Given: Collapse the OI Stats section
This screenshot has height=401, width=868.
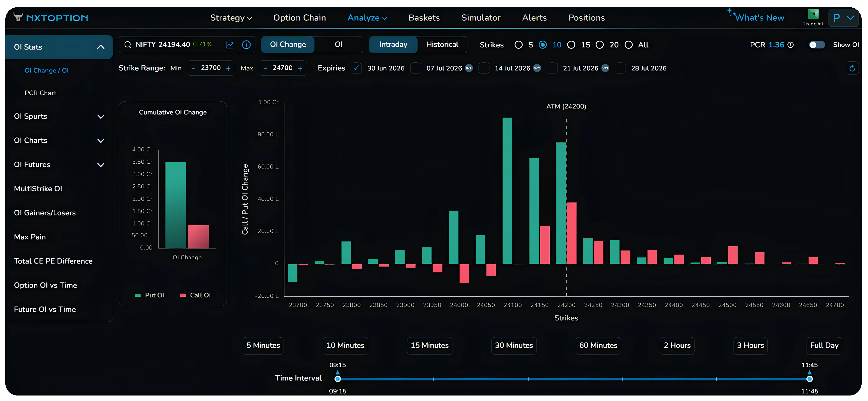Looking at the screenshot, I should point(101,47).
